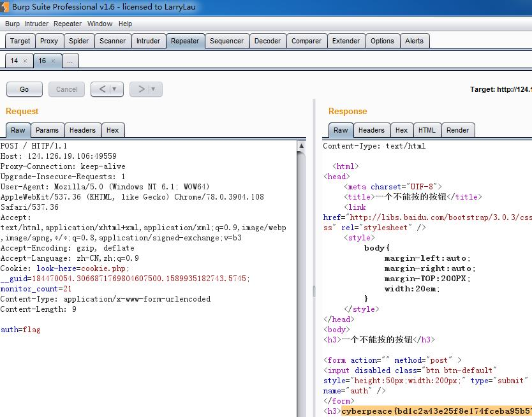This screenshot has height=417, width=532.
Task: Switch to the Alerts tab
Action: click(x=414, y=41)
